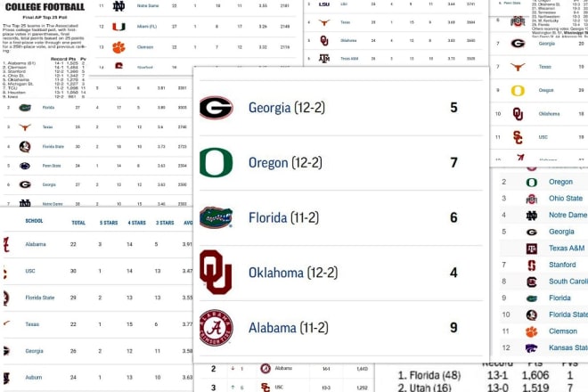Click the Florida Gators logo in center card
This screenshot has width=588, height=392.
click(216, 217)
